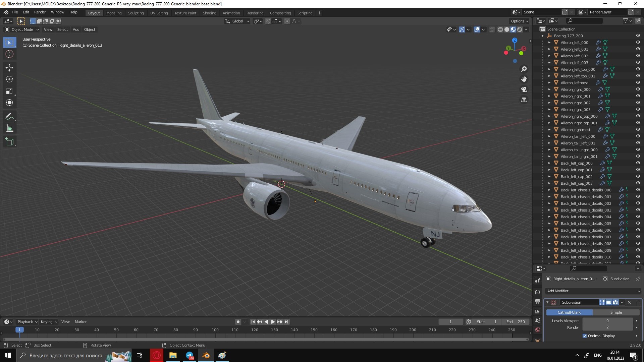This screenshot has width=644, height=362.
Task: Click the zoom view magnifier icon
Action: (x=524, y=69)
